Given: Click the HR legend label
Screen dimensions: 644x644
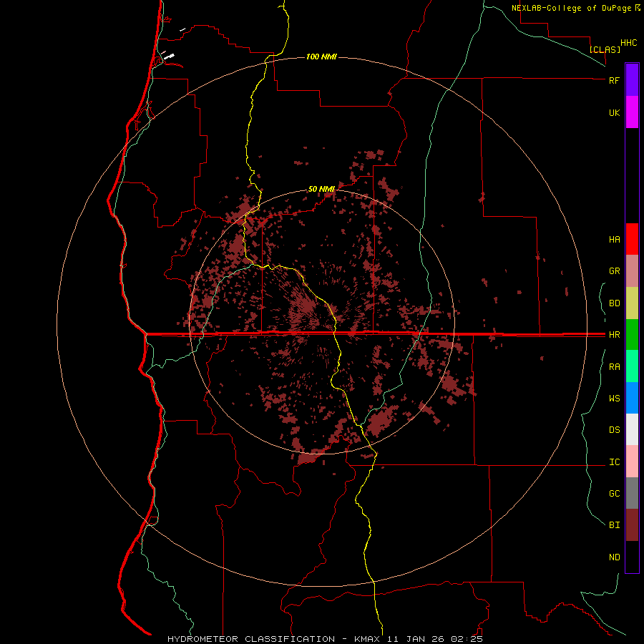Looking at the screenshot, I should (614, 335).
